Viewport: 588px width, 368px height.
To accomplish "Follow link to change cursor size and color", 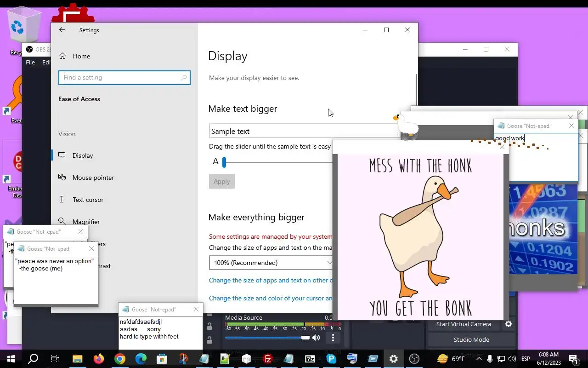I will (x=271, y=298).
